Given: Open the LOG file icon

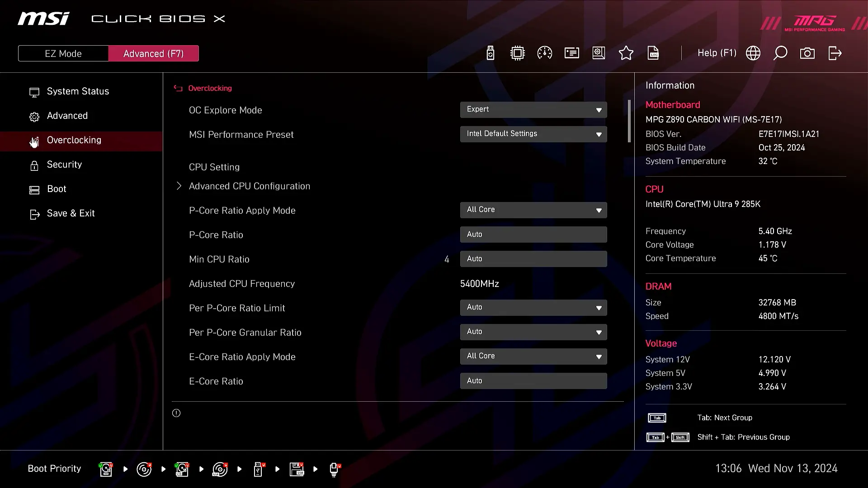Looking at the screenshot, I should pyautogui.click(x=653, y=53).
